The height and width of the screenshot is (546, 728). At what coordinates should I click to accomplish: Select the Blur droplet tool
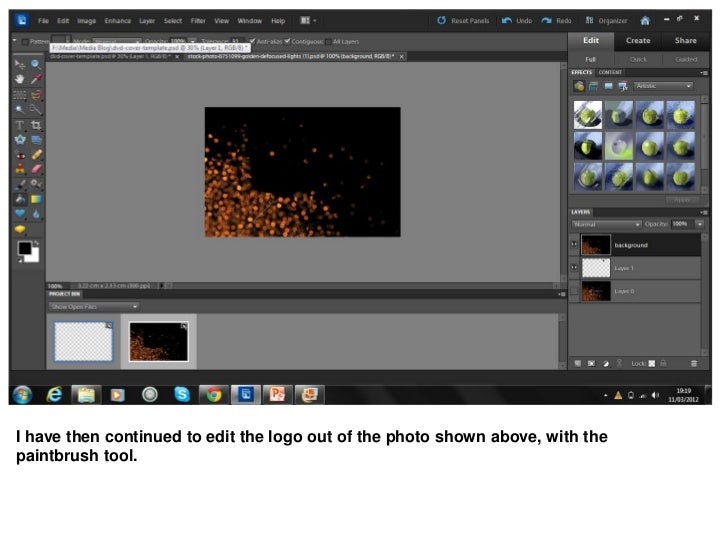click(36, 214)
